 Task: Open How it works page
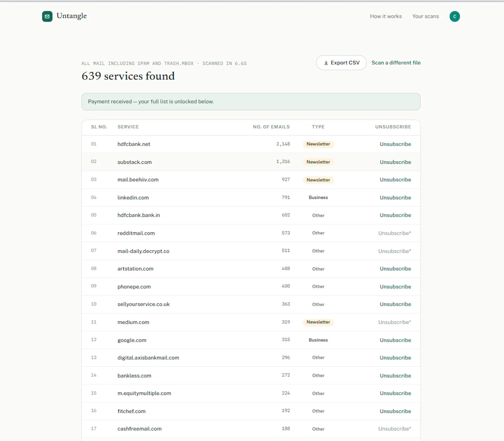[386, 16]
